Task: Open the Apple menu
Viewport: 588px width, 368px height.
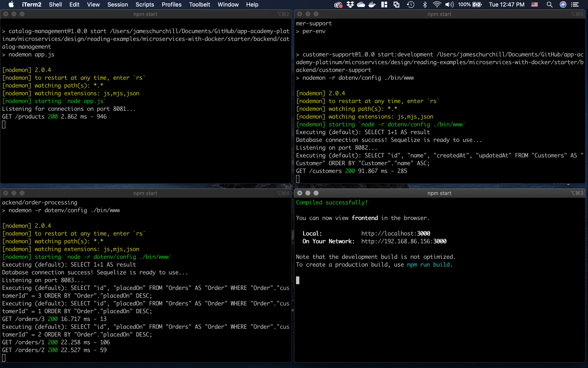Action: click(11, 4)
